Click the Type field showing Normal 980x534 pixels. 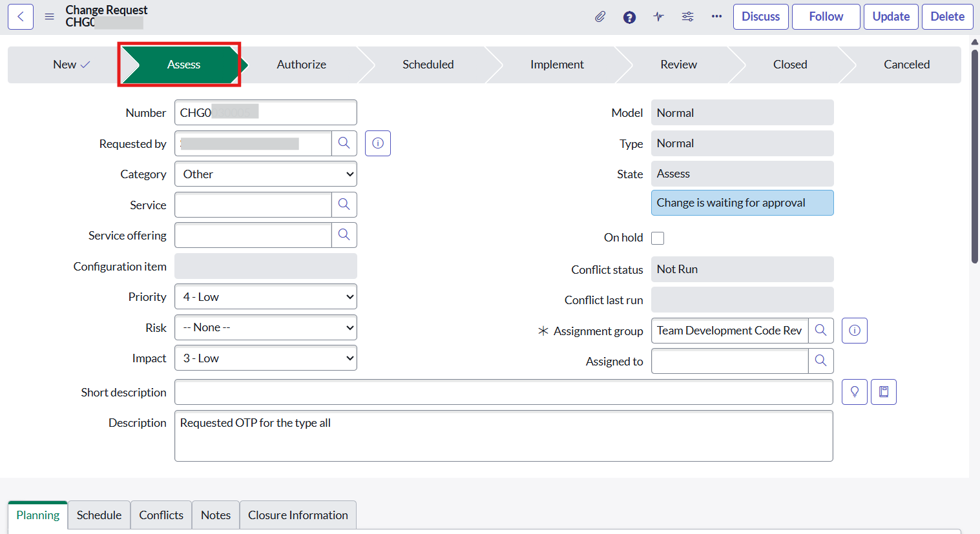coord(742,143)
